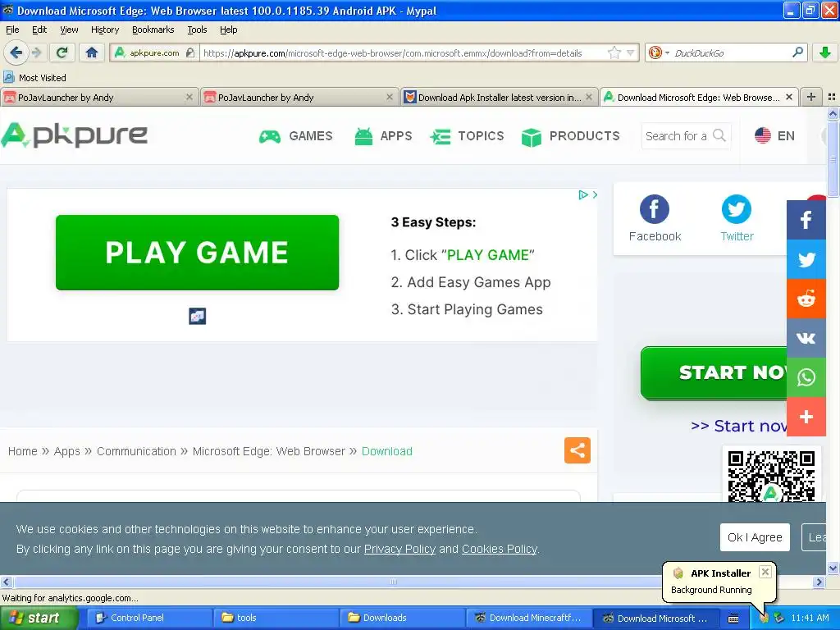Reload the page with the refresh icon

pyautogui.click(x=62, y=52)
